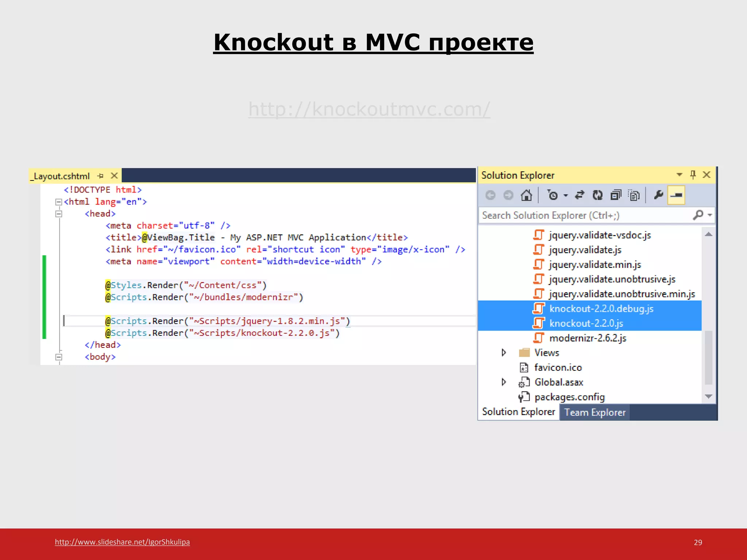Click the script icon of modernizr-2.6.2.js

[539, 338]
